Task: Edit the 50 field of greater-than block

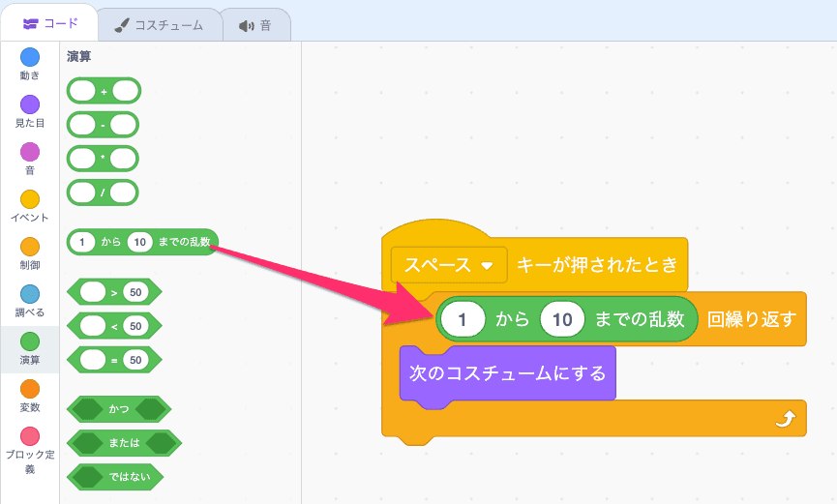Action: [135, 292]
